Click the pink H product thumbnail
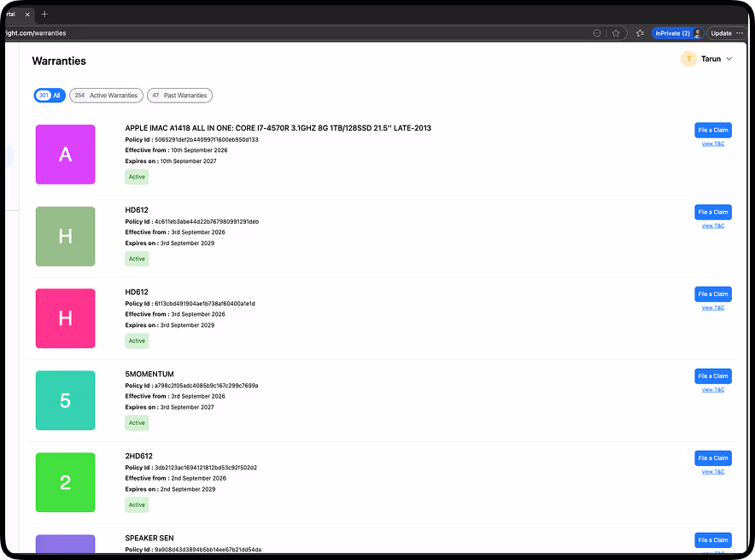The width and height of the screenshot is (755, 560). (66, 318)
